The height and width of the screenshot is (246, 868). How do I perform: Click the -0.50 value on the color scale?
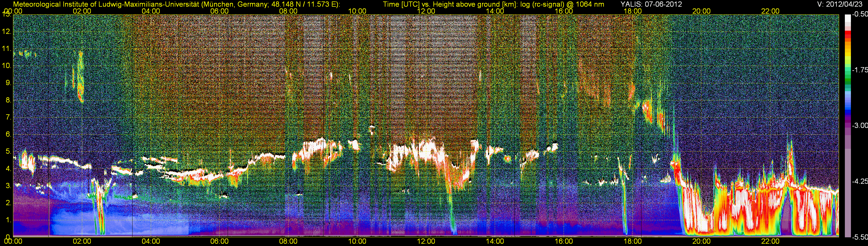(x=859, y=14)
